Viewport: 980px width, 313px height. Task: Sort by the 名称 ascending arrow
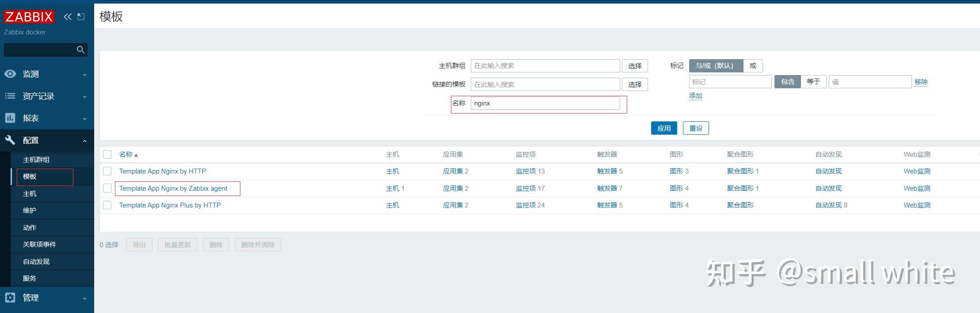click(136, 155)
